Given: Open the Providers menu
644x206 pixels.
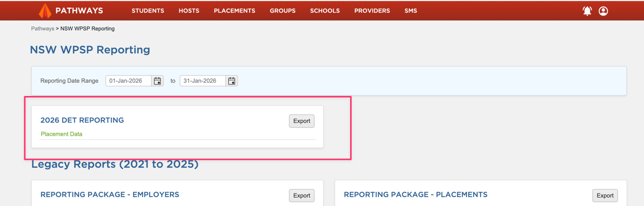Looking at the screenshot, I should [372, 11].
